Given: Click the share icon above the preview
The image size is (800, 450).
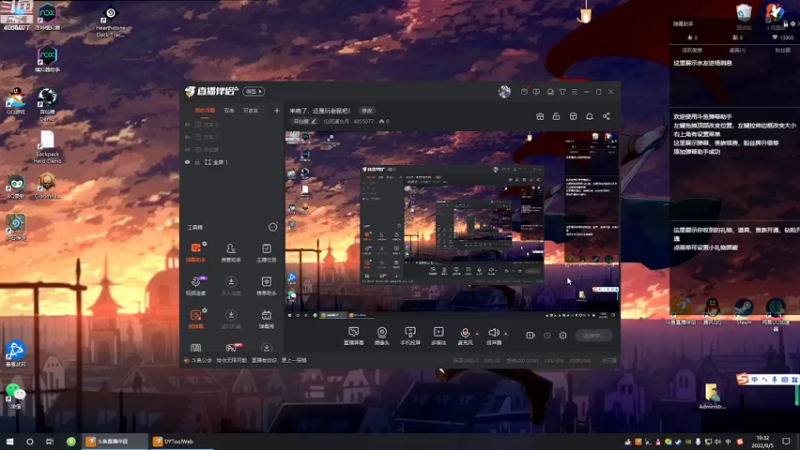Looking at the screenshot, I should click(x=606, y=116).
